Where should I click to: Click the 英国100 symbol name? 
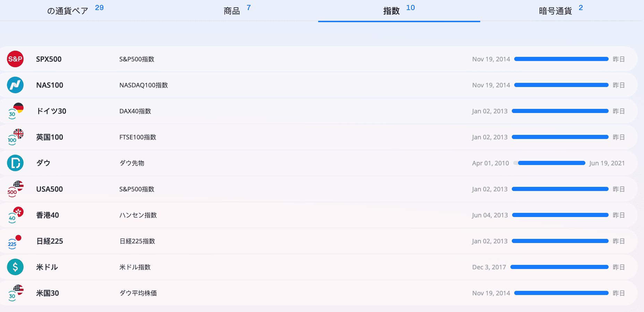click(50, 137)
